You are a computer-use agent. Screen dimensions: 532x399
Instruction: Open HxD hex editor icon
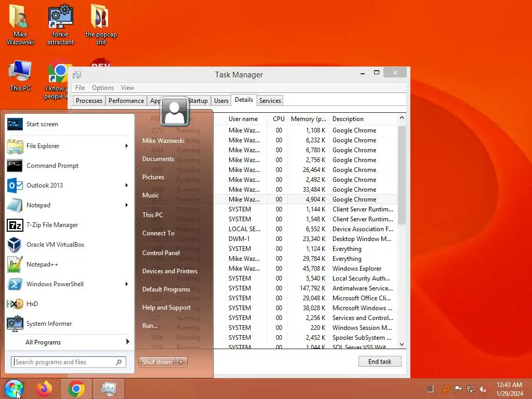tap(15, 303)
